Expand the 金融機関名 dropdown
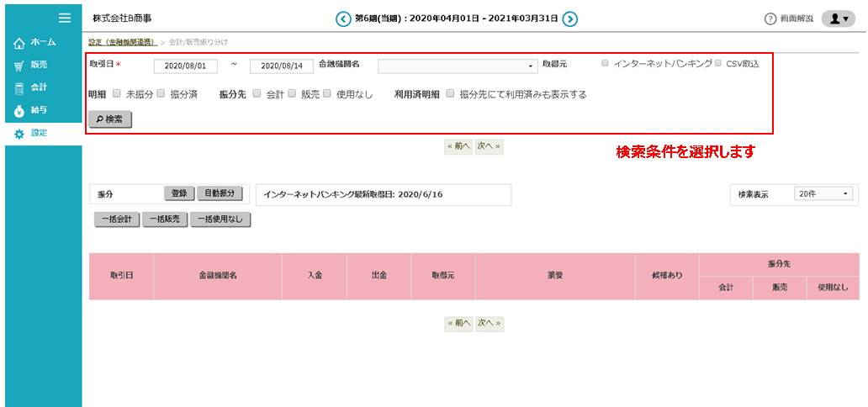868x407 pixels. (458, 66)
